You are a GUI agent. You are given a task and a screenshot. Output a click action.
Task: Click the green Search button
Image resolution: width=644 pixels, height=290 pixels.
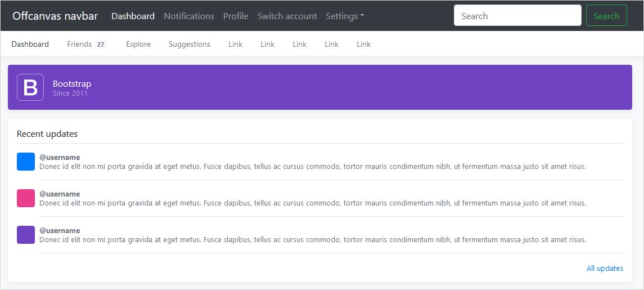tap(606, 16)
